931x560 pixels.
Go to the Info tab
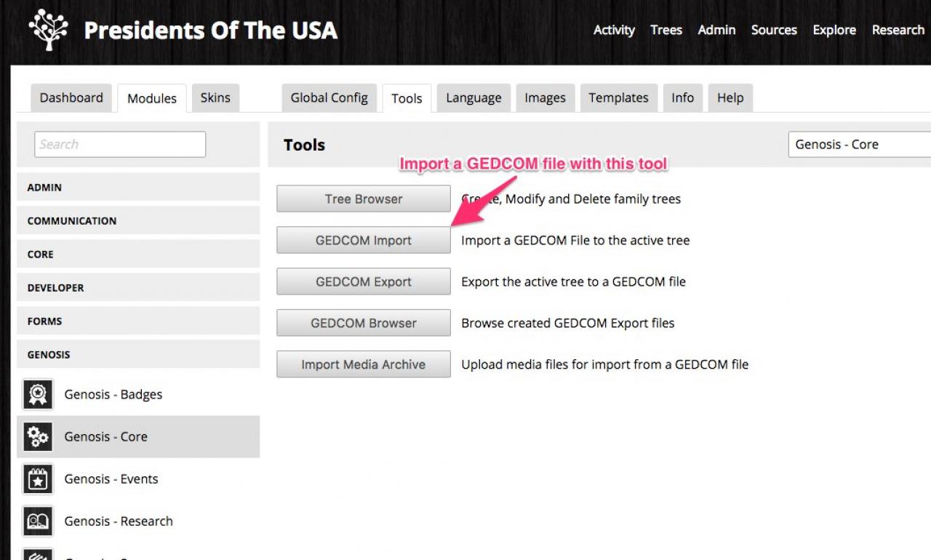tap(682, 98)
